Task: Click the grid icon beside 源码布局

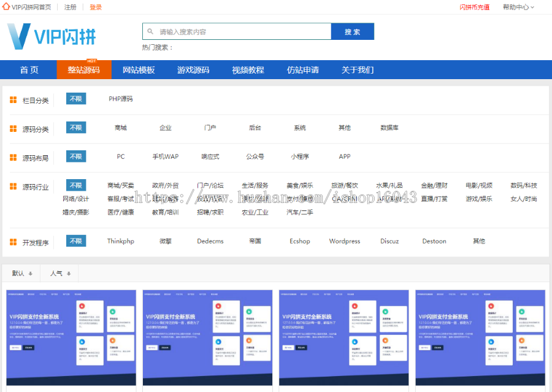Action: coord(13,156)
